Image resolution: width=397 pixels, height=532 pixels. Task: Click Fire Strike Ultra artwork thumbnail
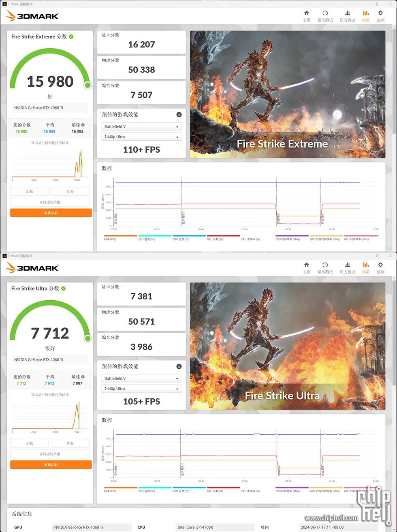[288, 346]
